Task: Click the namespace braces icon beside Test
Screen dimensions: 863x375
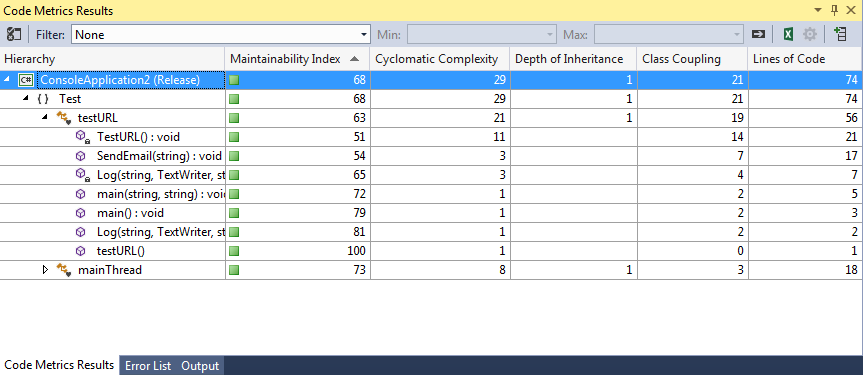Action: (x=43, y=99)
